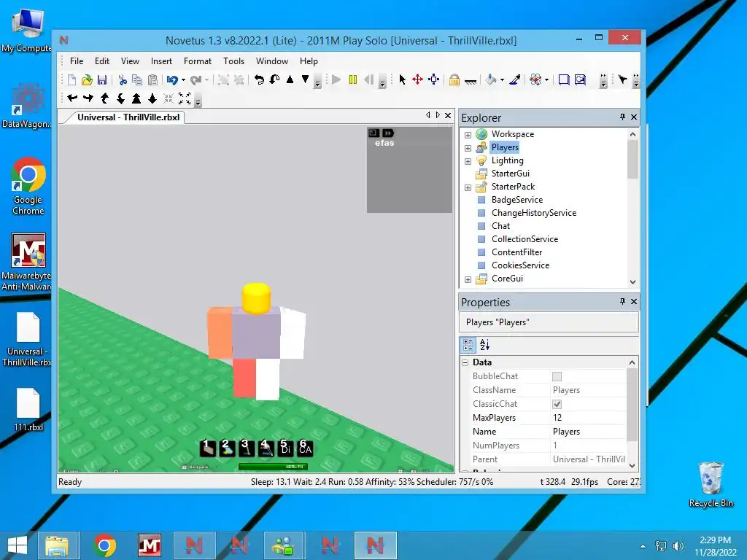Click the Ungroup selection icon
Screen dimensions: 747x560
coord(239,80)
